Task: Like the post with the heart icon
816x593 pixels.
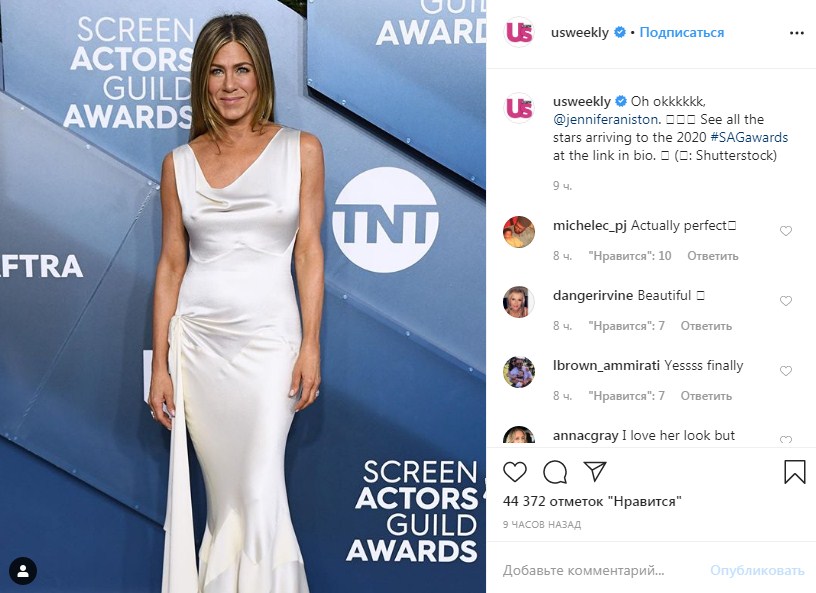Action: [515, 472]
